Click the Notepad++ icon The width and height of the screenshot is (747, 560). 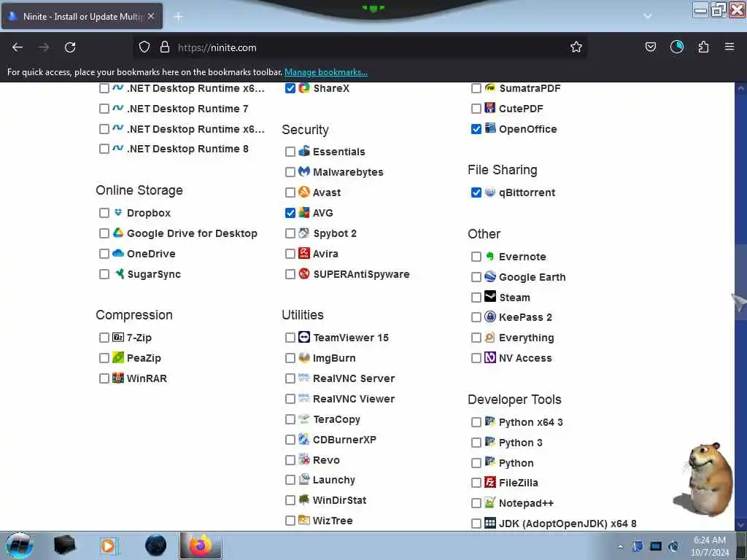(x=490, y=503)
